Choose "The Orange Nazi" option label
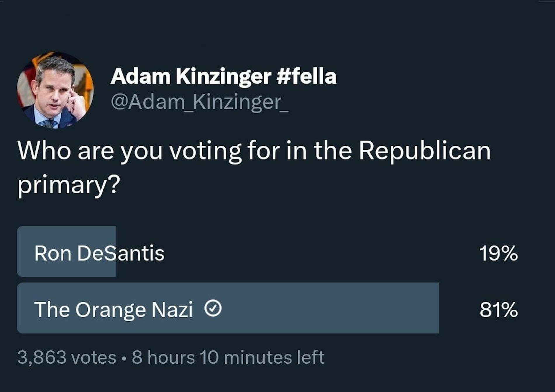The height and width of the screenshot is (392, 555). tap(113, 309)
